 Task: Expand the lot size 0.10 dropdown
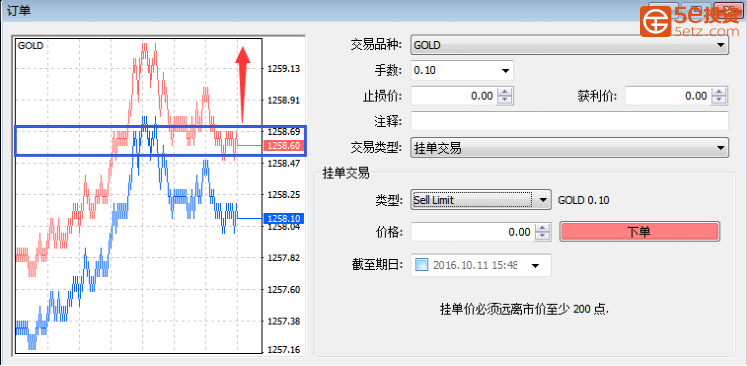tap(462, 71)
